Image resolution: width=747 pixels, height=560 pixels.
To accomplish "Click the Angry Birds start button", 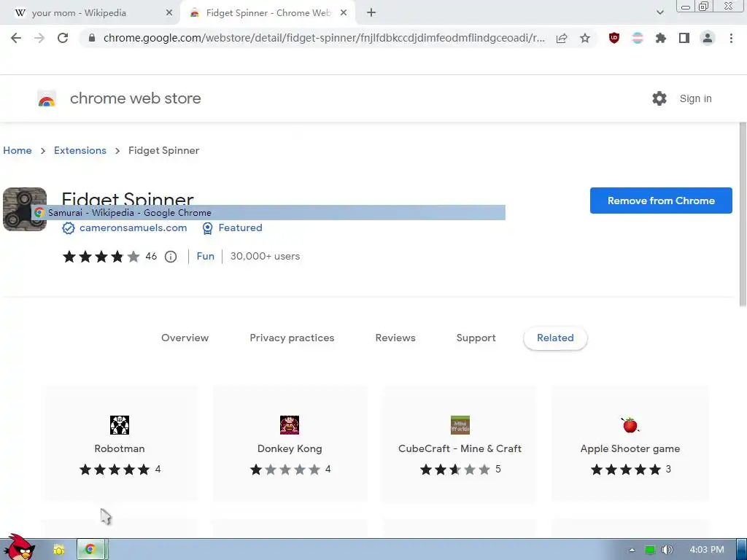I will point(19,548).
